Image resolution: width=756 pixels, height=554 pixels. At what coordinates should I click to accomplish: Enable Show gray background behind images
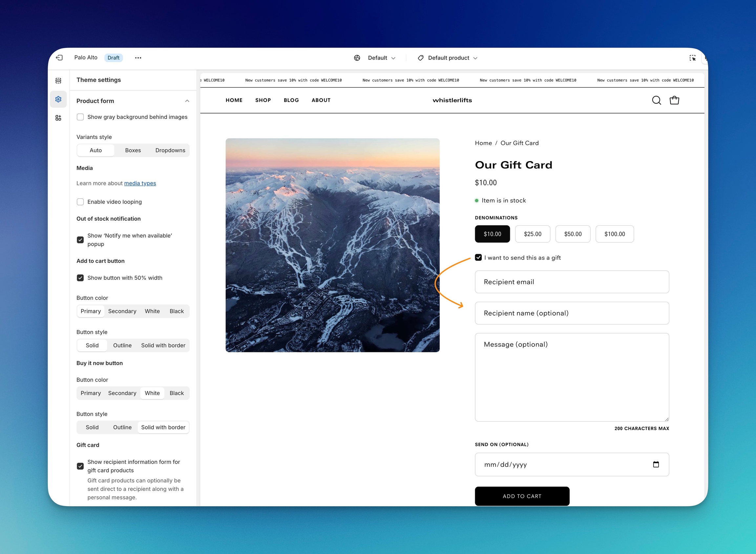point(80,117)
